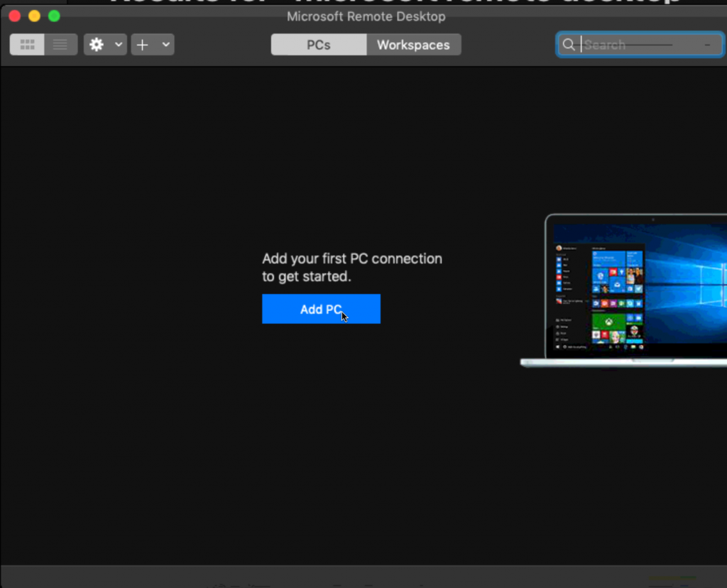
Task: Expand the plus button dropdown chevron
Action: pyautogui.click(x=165, y=45)
